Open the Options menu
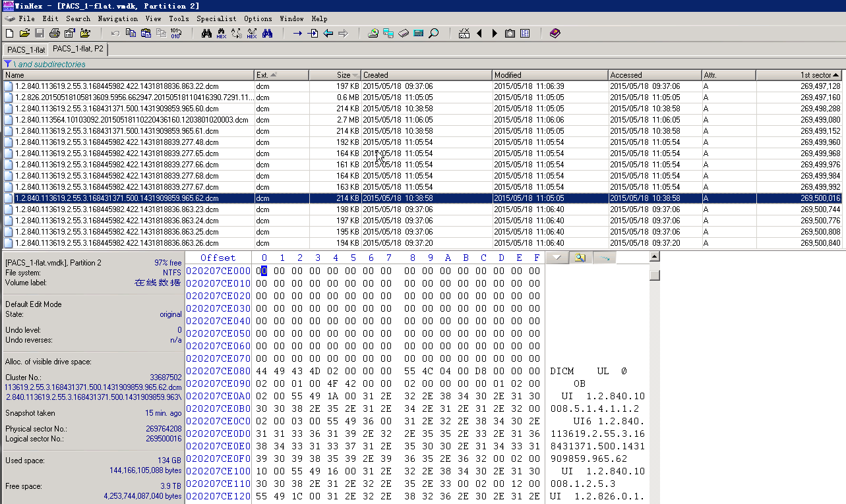 (258, 18)
